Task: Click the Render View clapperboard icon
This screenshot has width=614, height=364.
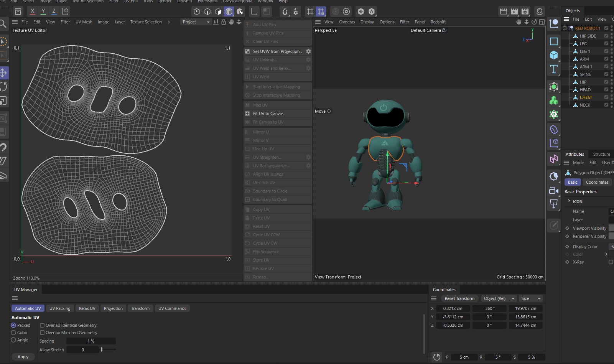Action: pyautogui.click(x=504, y=12)
